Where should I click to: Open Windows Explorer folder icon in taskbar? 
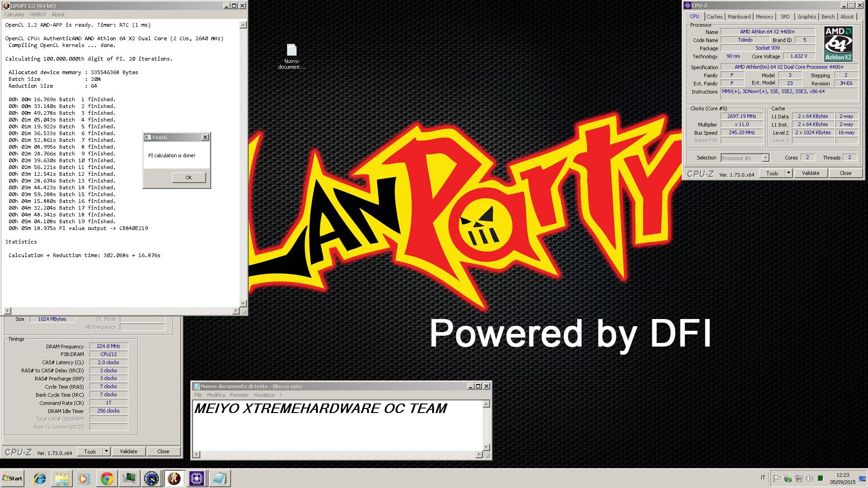(x=62, y=479)
